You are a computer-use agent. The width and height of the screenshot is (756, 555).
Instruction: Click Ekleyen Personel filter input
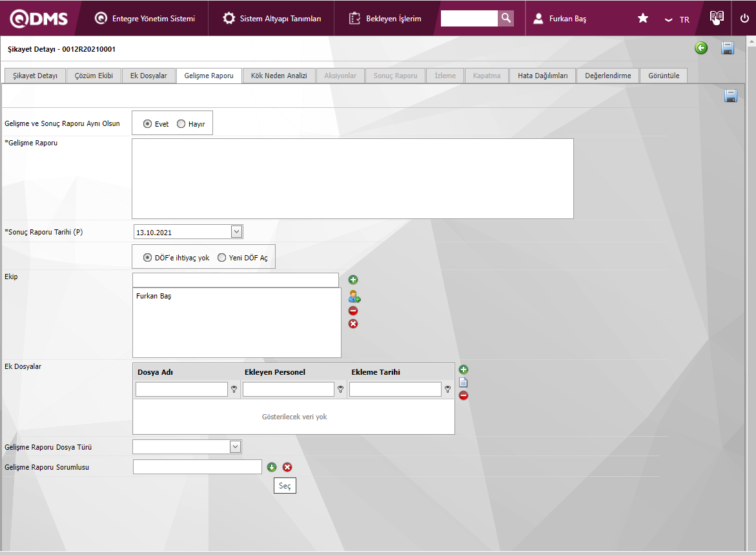289,390
